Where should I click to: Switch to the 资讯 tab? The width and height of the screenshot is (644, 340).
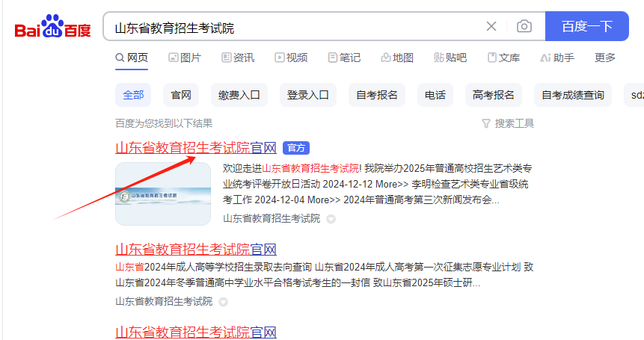pos(238,58)
